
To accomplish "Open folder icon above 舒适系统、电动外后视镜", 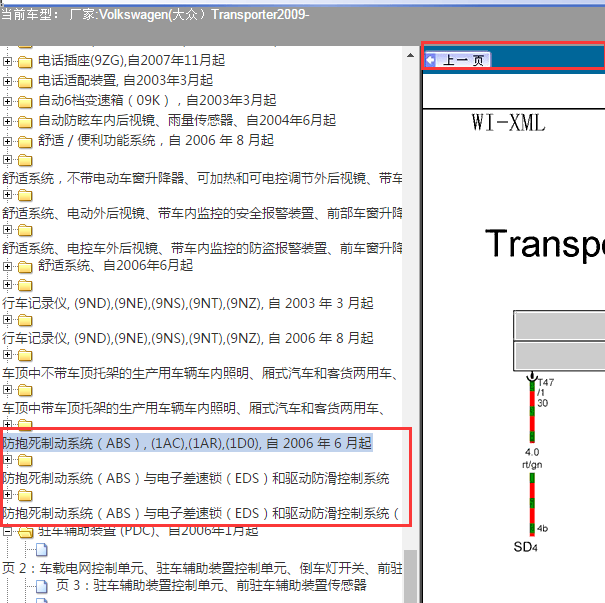I will [25, 195].
